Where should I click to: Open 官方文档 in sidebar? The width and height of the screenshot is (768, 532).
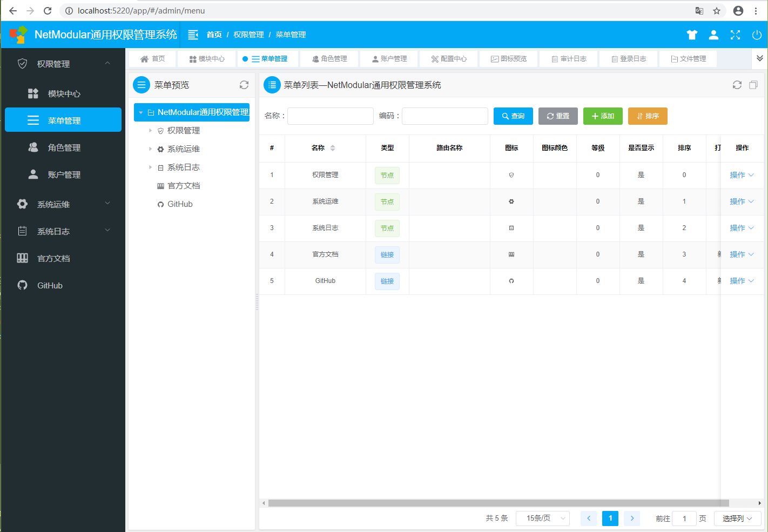[63, 258]
